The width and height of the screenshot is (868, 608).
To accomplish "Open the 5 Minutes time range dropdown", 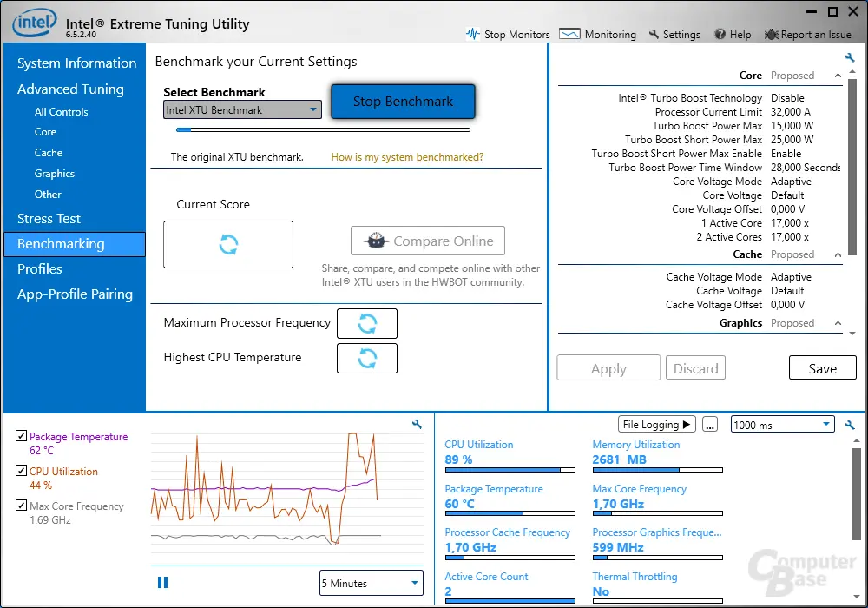I will [371, 583].
